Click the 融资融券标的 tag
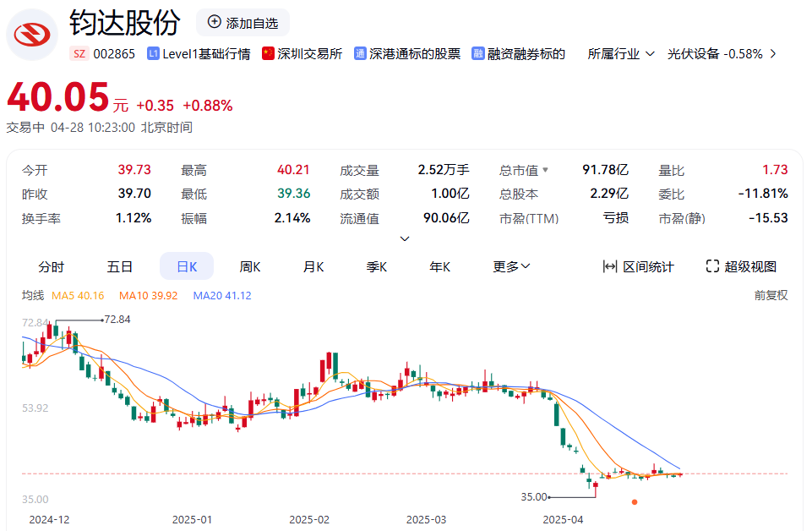 point(518,54)
